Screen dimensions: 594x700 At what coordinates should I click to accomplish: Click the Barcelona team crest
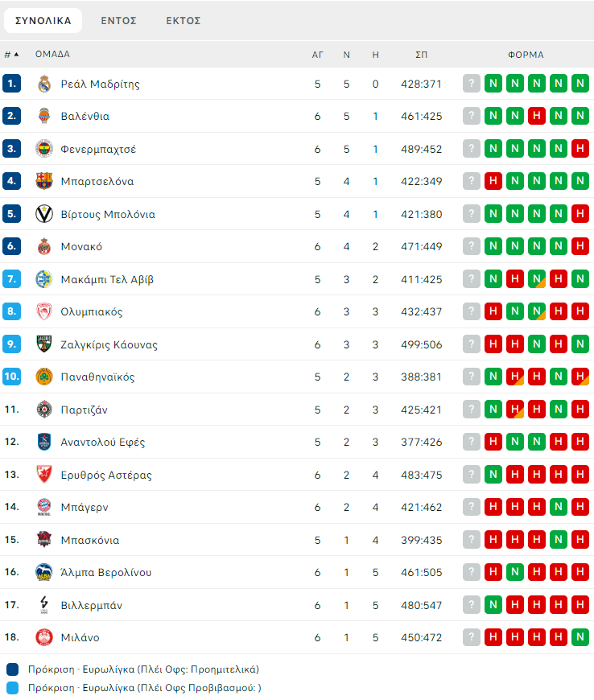tap(44, 182)
